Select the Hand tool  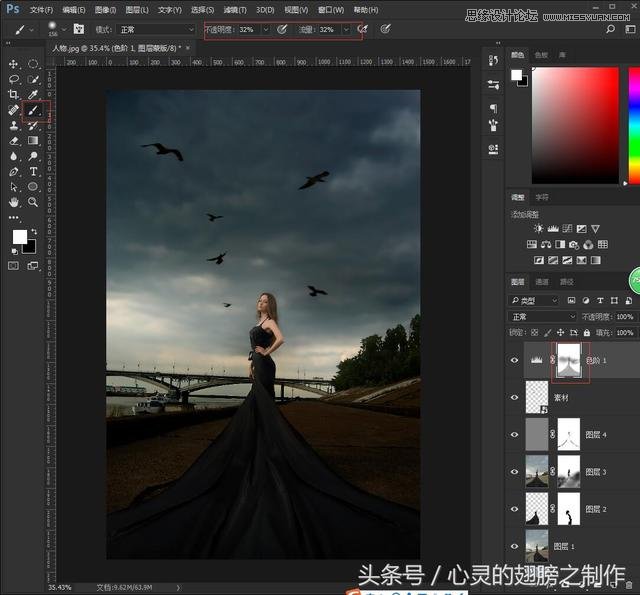pos(14,202)
